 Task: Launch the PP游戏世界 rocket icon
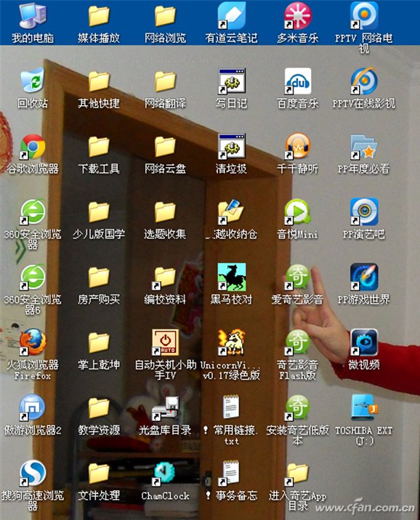364,277
